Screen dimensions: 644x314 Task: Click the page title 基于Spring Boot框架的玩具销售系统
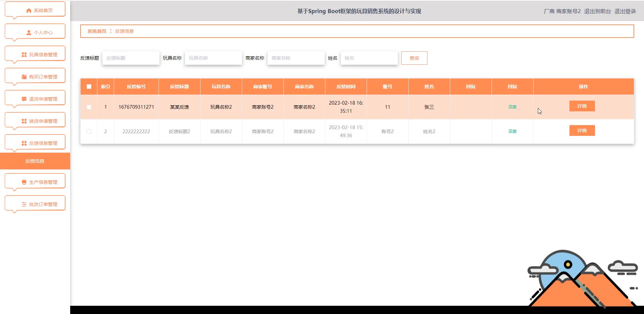coord(359,11)
